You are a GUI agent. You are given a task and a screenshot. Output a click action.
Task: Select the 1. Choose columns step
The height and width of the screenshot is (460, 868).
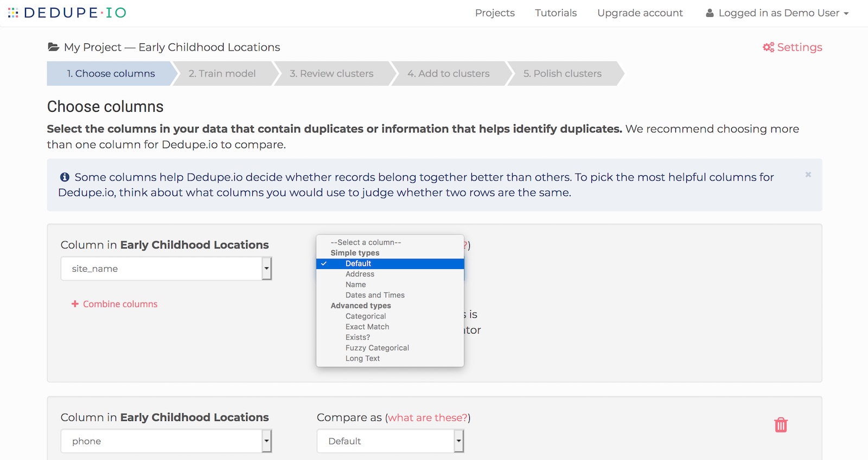[111, 73]
